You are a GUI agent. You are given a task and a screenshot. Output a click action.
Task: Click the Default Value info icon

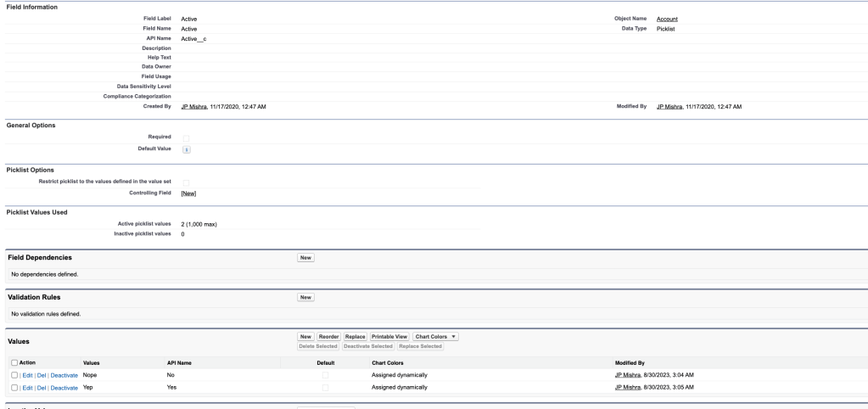187,149
